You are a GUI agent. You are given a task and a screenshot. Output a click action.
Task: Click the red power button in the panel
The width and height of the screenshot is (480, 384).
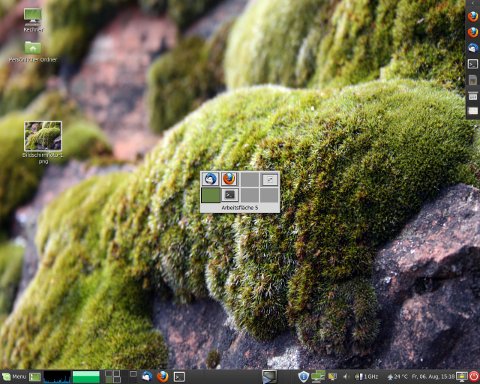click(474, 377)
